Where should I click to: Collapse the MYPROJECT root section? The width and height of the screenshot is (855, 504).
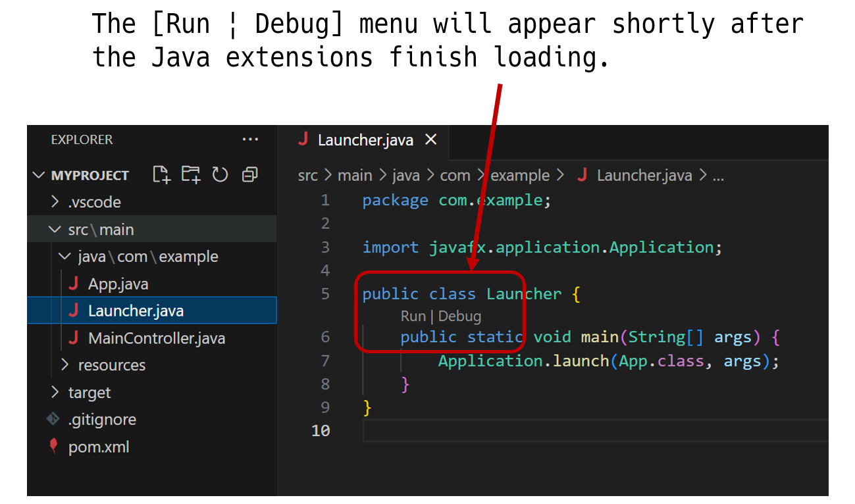[x=39, y=175]
